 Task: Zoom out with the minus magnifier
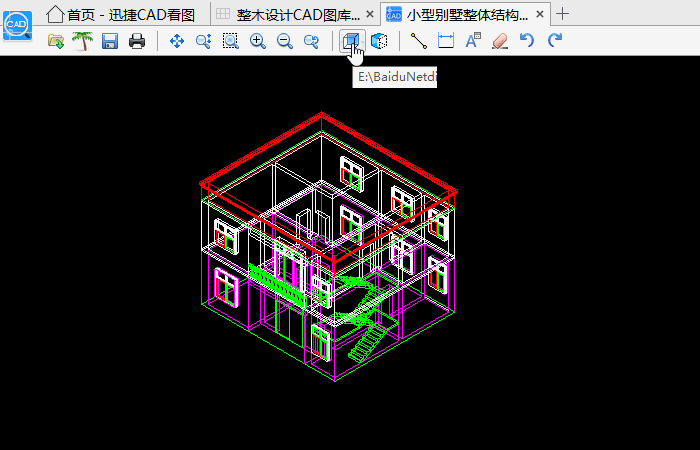pos(285,41)
